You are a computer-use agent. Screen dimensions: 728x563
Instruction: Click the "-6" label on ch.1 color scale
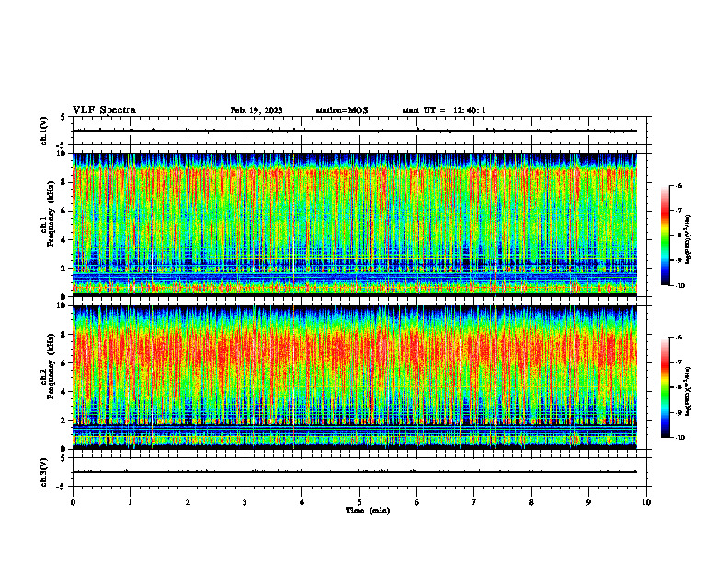point(678,185)
